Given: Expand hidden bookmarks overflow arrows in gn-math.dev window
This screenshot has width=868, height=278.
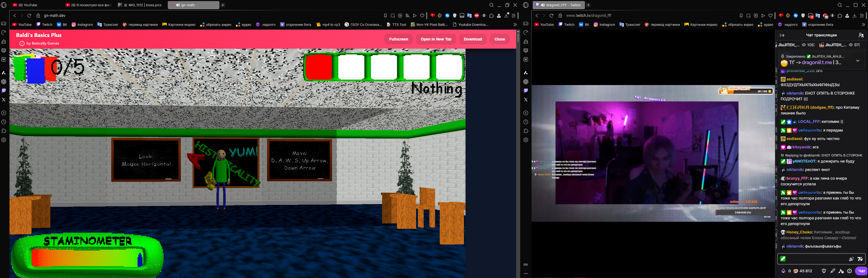Looking at the screenshot, I should [514, 24].
